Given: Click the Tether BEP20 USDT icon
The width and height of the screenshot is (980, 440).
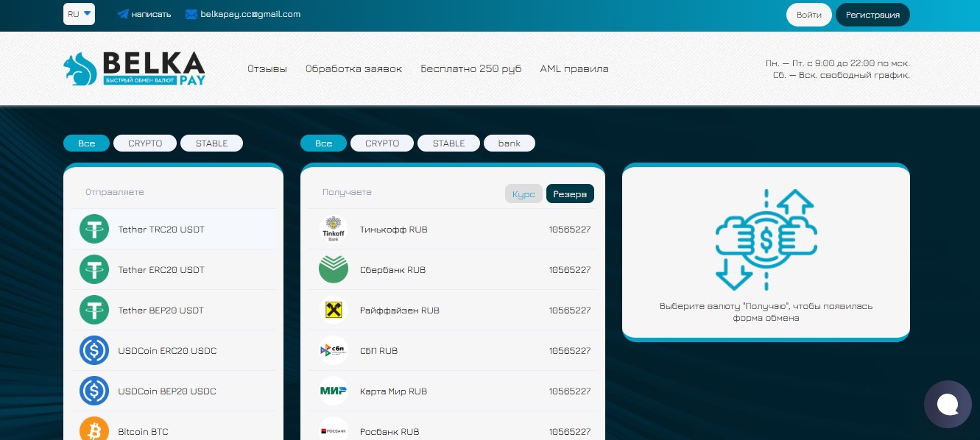Looking at the screenshot, I should (94, 311).
